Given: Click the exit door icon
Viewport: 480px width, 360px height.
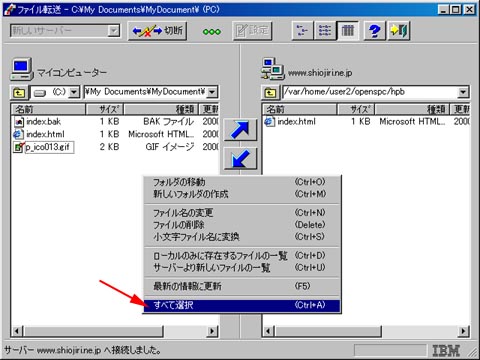Looking at the screenshot, I should [399, 31].
